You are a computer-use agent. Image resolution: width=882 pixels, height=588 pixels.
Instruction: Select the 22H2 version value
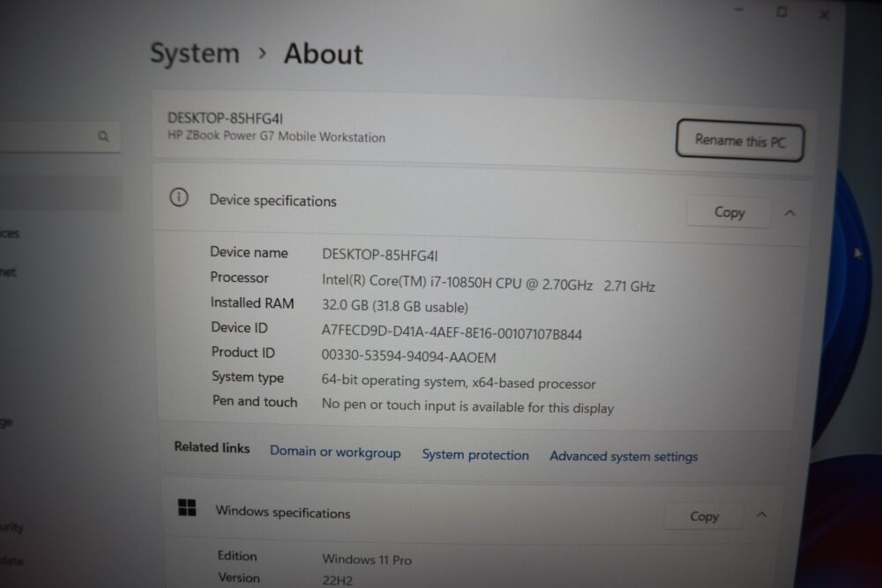tap(338, 580)
